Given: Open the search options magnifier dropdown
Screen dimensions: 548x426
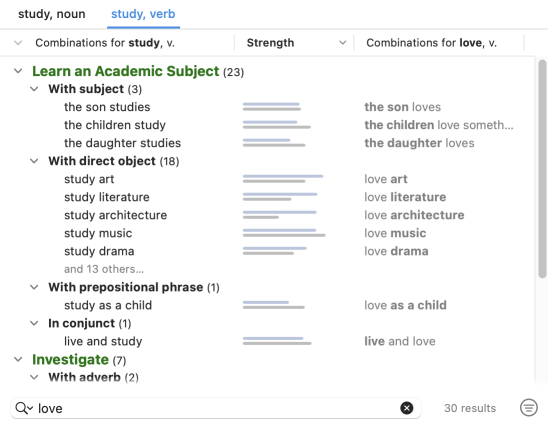Looking at the screenshot, I should click(24, 408).
